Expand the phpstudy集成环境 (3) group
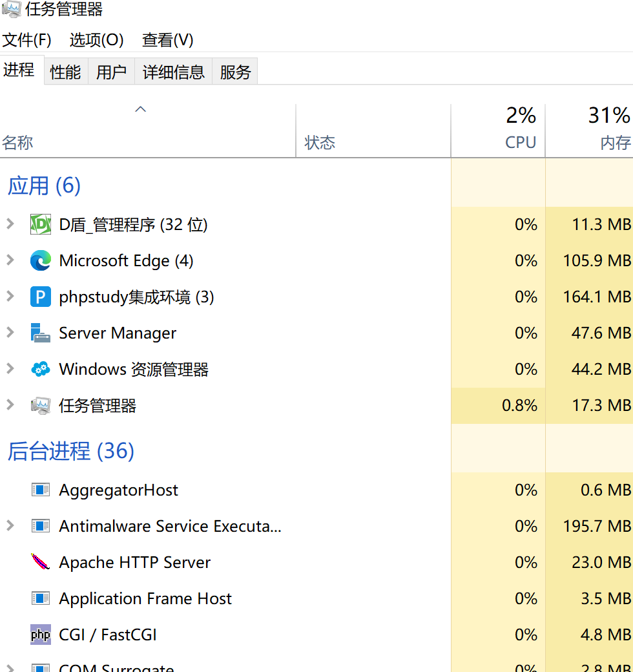The image size is (633, 672). 10,296
